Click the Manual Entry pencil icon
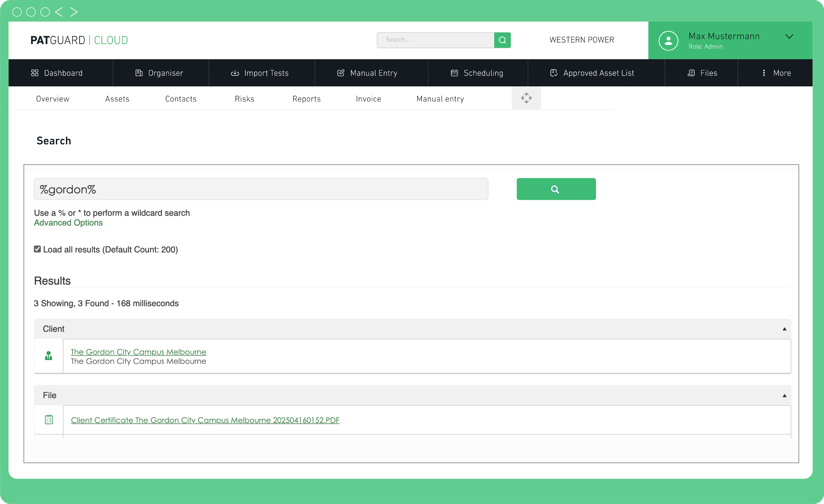The height and width of the screenshot is (504, 824). pyautogui.click(x=340, y=73)
